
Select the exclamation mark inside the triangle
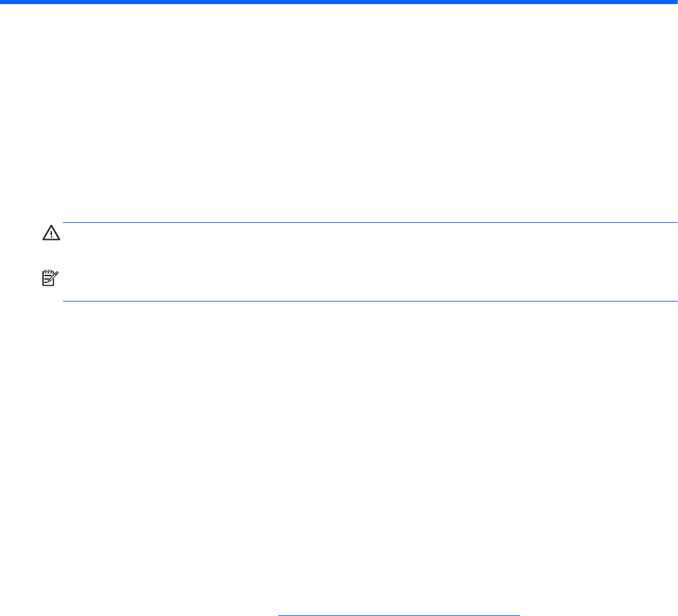click(51, 234)
